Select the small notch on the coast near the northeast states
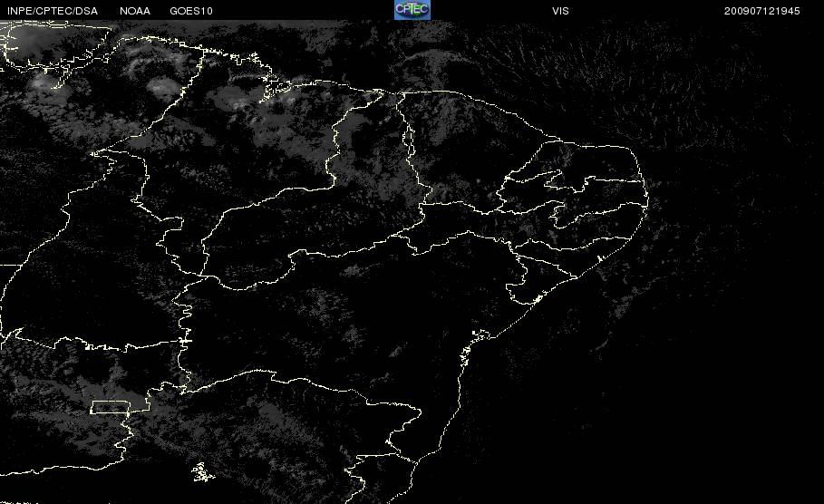 (x=599, y=258)
